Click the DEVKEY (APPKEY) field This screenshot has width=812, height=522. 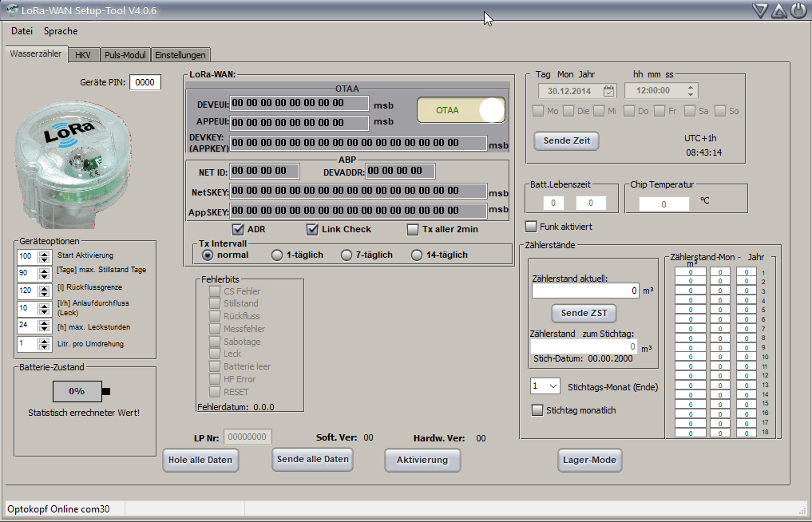click(x=358, y=143)
